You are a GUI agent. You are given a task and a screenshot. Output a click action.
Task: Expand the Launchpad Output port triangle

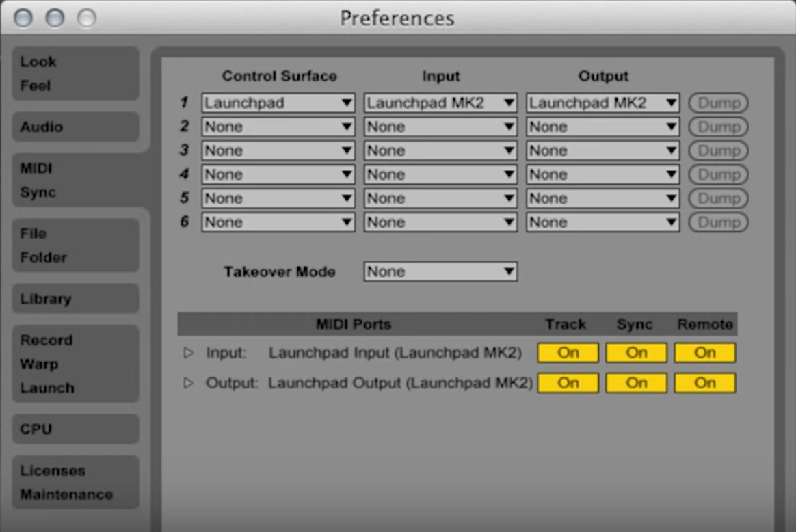(188, 382)
